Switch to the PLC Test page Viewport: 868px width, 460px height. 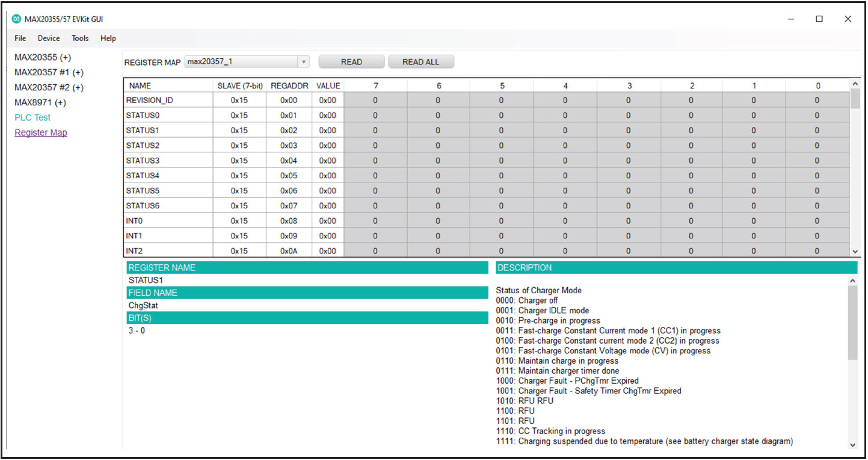tap(32, 117)
